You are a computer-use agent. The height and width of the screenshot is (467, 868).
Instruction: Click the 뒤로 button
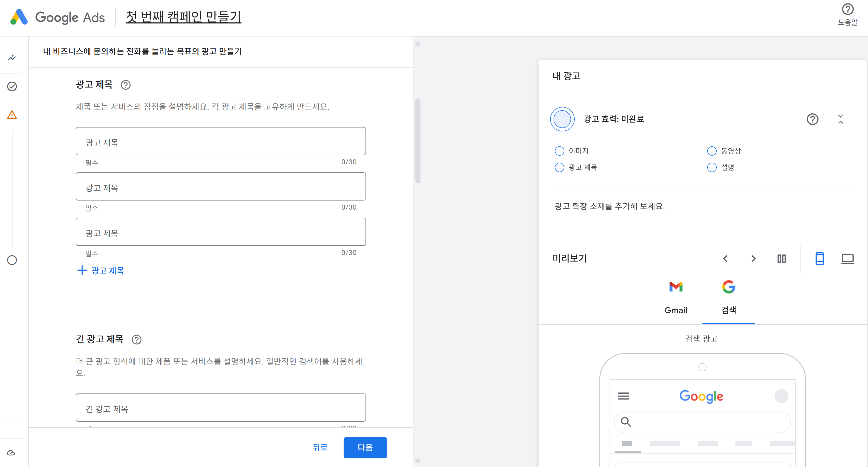(320, 447)
